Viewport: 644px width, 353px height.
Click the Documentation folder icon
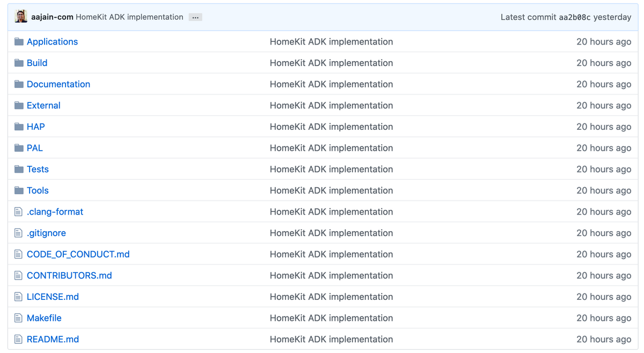[x=19, y=84]
